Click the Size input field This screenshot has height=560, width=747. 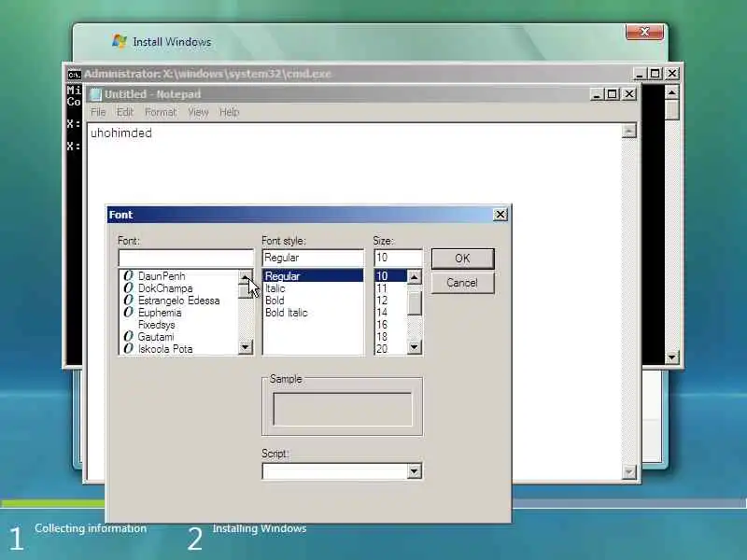tap(399, 259)
